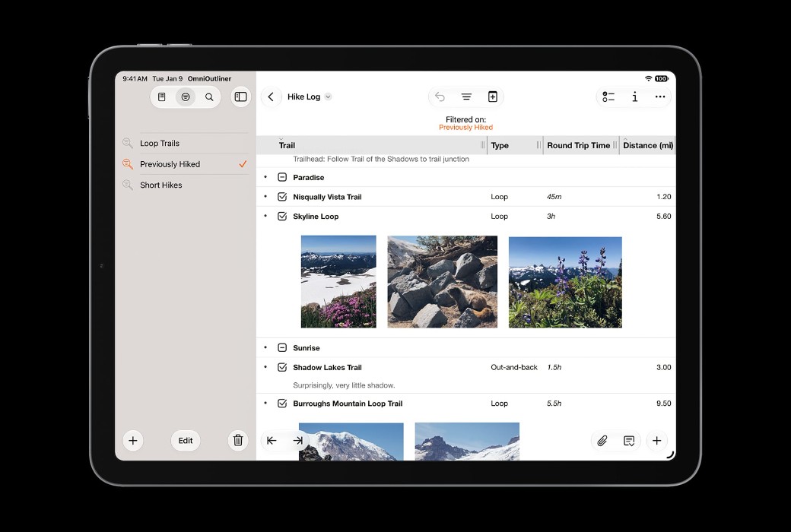Click the 5.5h round trip time
791x532 pixels.
(554, 404)
